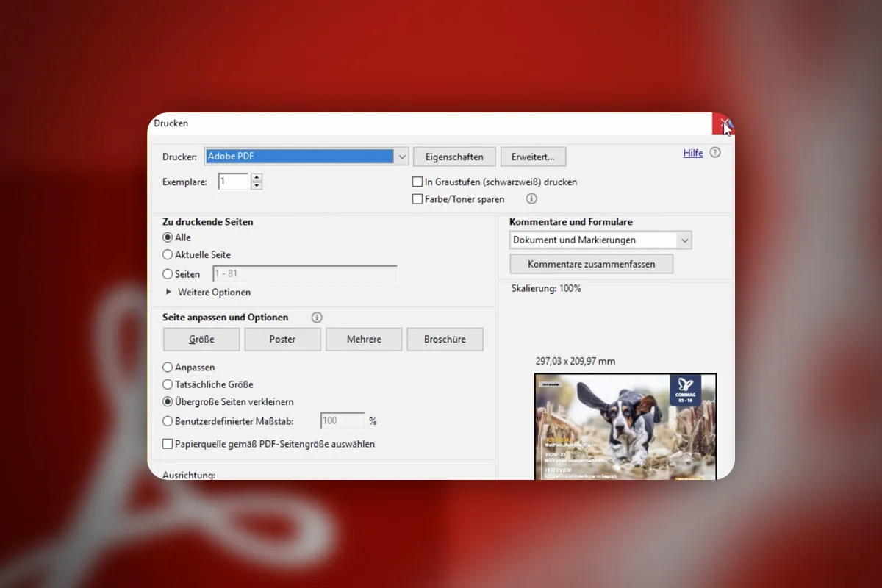Select the Poster layout button
The image size is (882, 588).
click(282, 340)
